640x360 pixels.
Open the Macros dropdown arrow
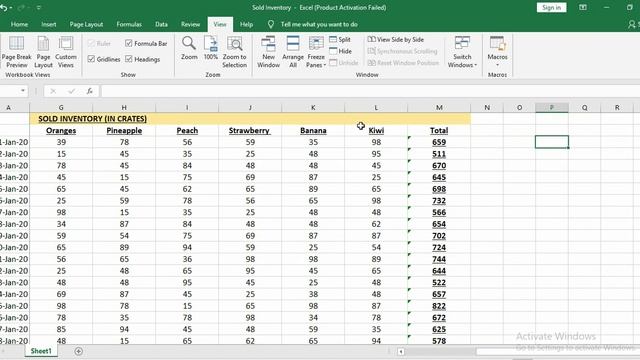click(x=497, y=65)
